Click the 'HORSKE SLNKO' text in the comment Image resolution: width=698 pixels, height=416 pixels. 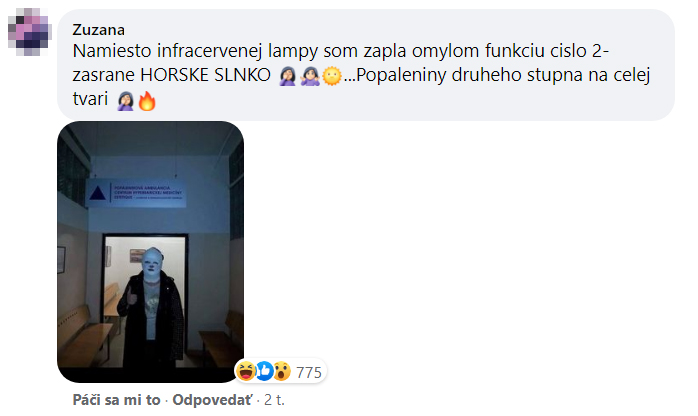pos(205,75)
